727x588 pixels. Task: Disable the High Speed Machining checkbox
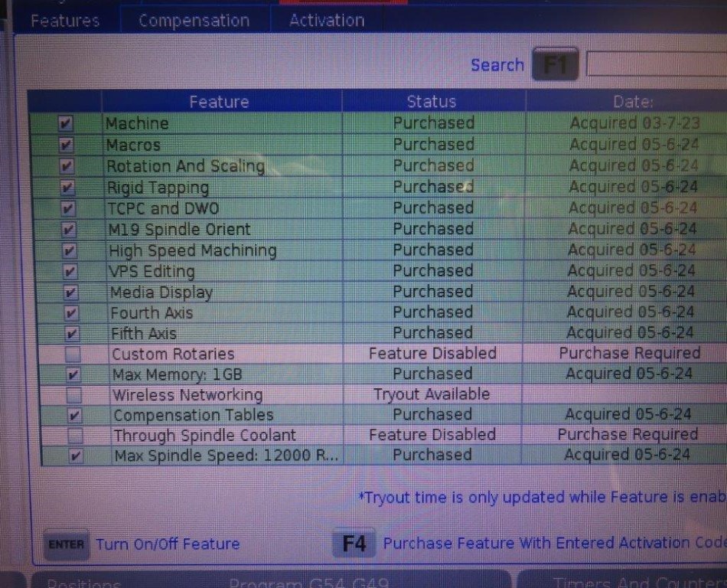[x=70, y=250]
